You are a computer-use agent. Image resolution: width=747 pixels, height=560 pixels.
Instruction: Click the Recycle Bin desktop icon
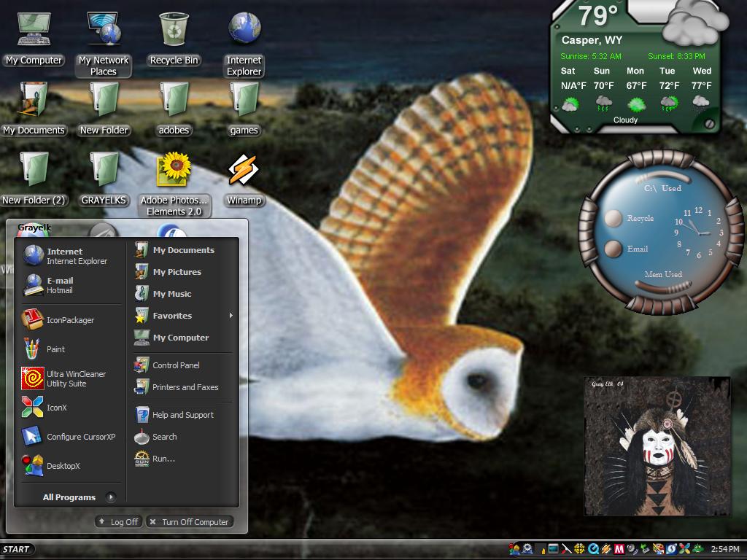(x=174, y=39)
